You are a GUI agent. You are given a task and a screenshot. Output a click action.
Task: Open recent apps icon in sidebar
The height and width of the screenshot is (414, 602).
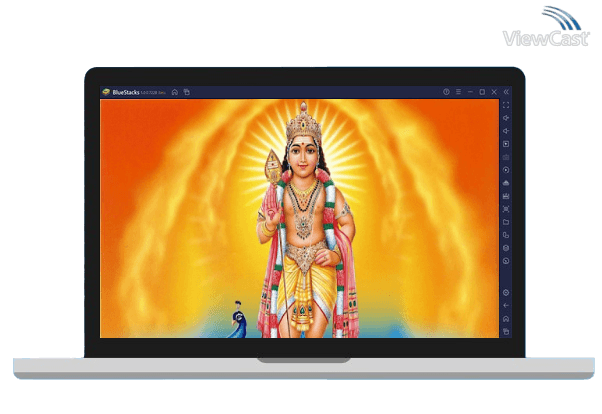(x=506, y=332)
